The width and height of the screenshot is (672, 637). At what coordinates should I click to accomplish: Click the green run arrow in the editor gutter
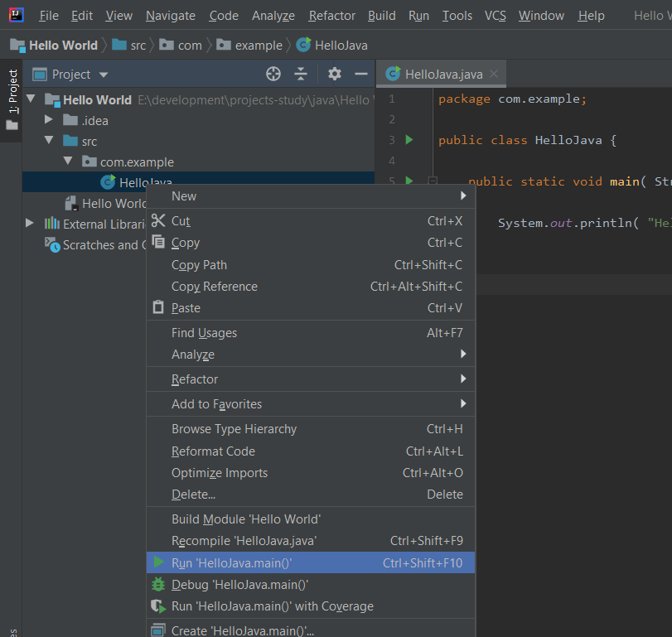tap(409, 139)
